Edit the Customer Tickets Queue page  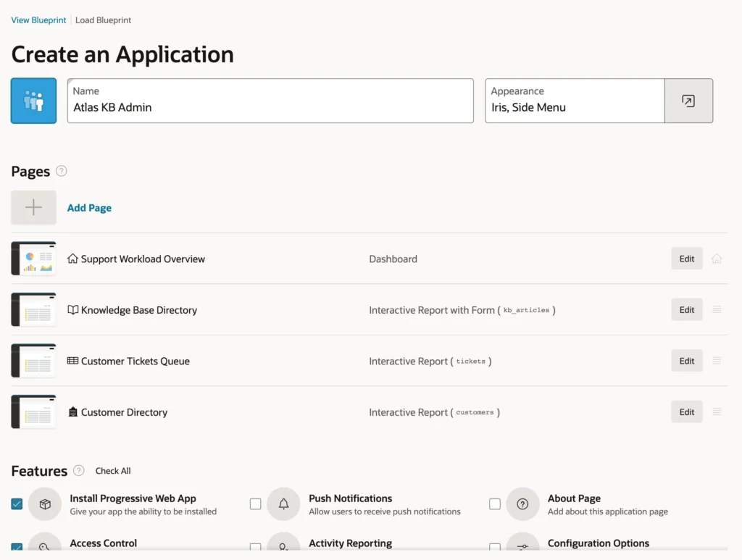click(687, 361)
